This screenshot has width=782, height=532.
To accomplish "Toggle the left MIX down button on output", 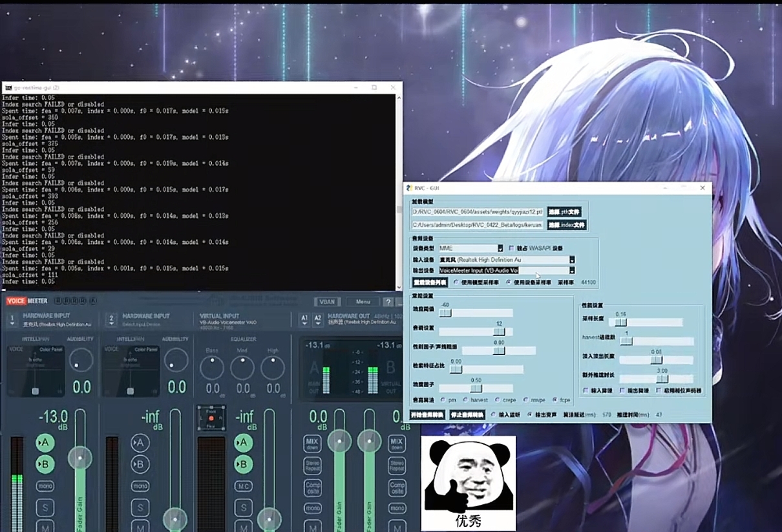I will point(313,443).
